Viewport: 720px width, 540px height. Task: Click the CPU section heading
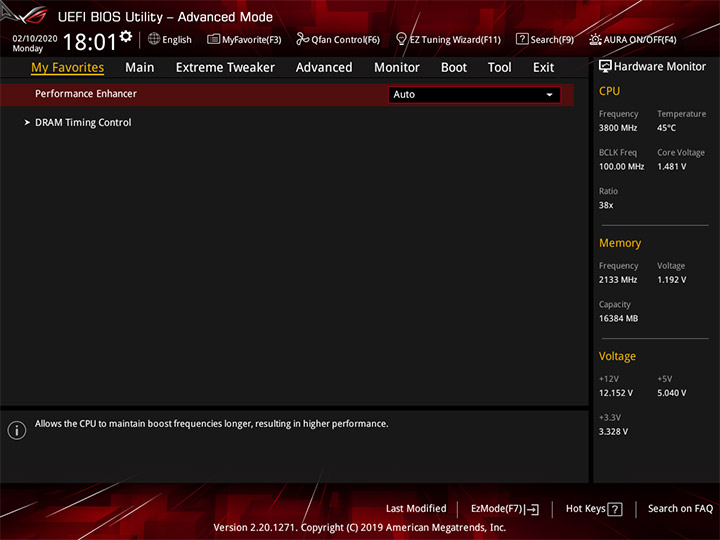tap(609, 91)
